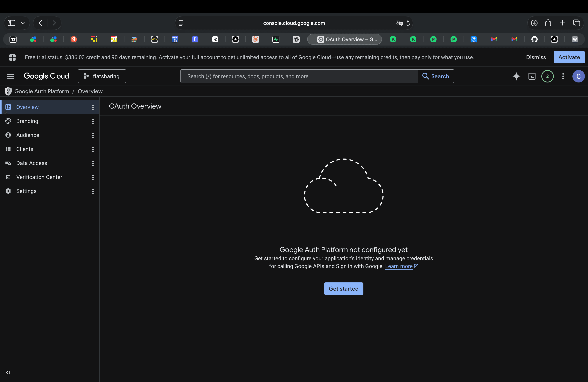
Task: Open console settings three-dot menu
Action: tap(563, 76)
